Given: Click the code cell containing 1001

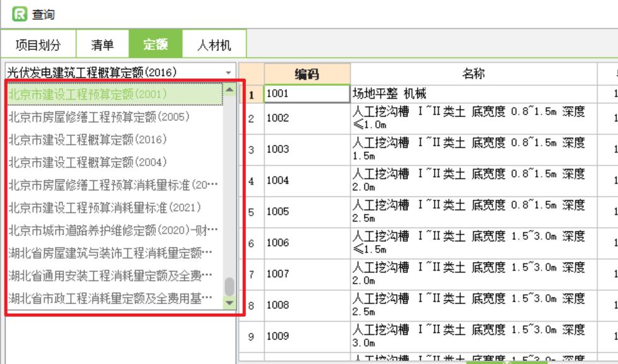Looking at the screenshot, I should 306,94.
